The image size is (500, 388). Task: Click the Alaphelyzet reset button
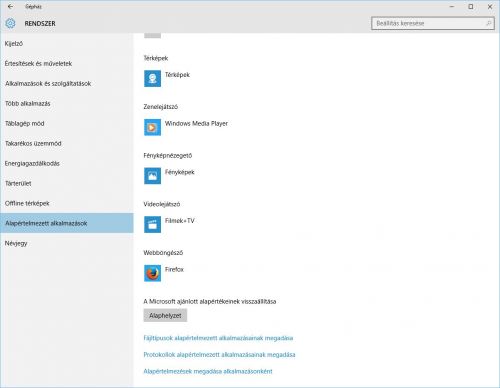click(165, 315)
